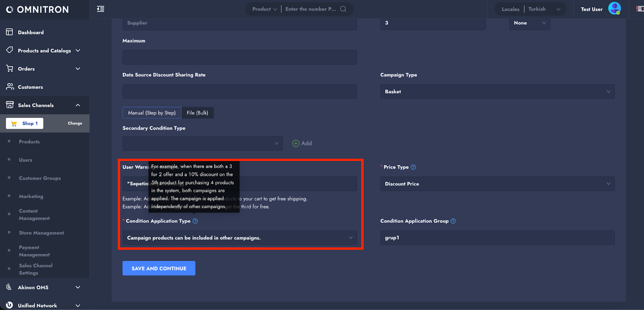The height and width of the screenshot is (310, 644).
Task: Open the empty Secondary Condition Type dropdown
Action: 202,143
